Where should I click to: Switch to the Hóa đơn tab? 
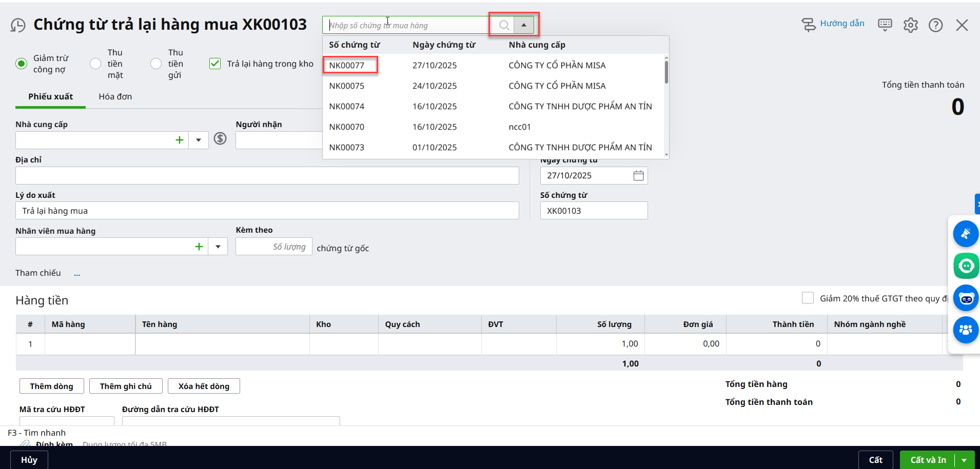pyautogui.click(x=115, y=97)
